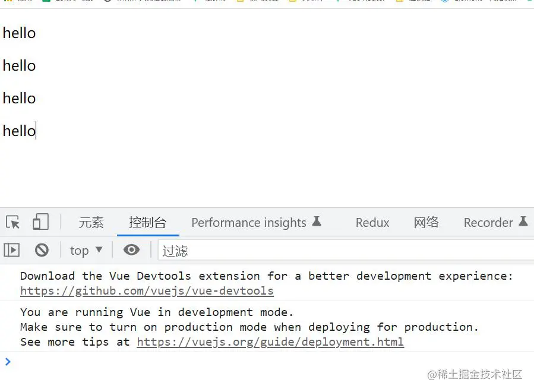Clear the console with the ban icon

tap(42, 250)
